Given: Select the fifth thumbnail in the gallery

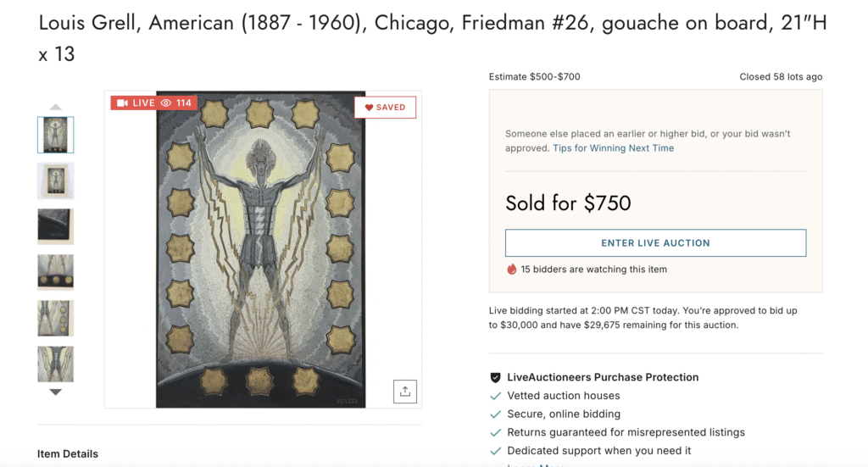Looking at the screenshot, I should tap(56, 318).
